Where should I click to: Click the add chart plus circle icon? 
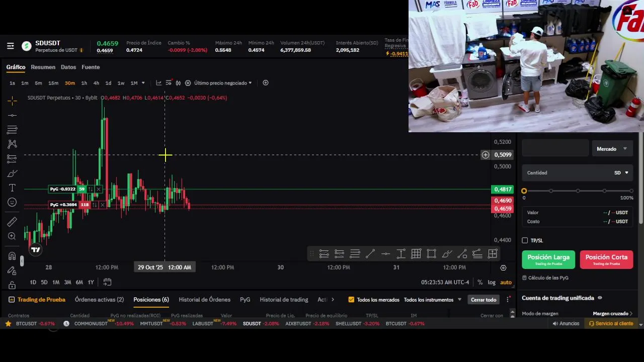coord(266,83)
